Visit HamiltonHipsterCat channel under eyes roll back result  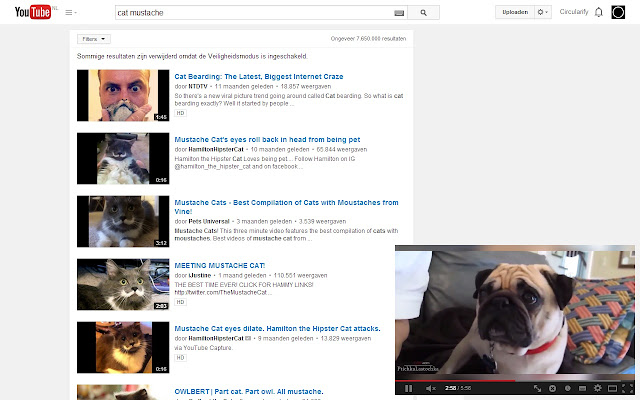click(216, 149)
